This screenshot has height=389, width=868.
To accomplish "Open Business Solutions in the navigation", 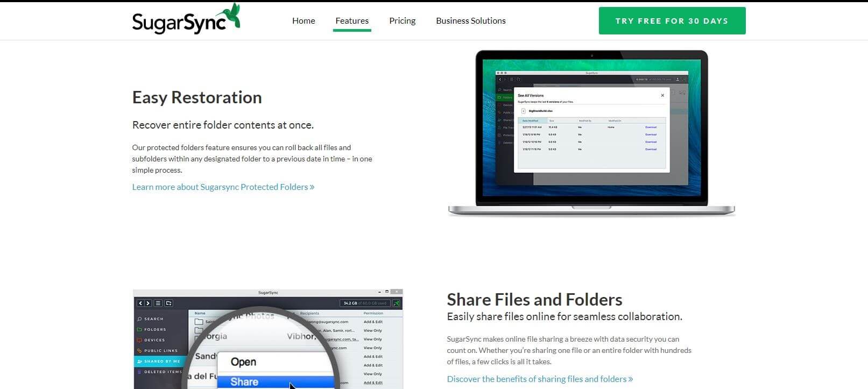I will click(x=470, y=21).
